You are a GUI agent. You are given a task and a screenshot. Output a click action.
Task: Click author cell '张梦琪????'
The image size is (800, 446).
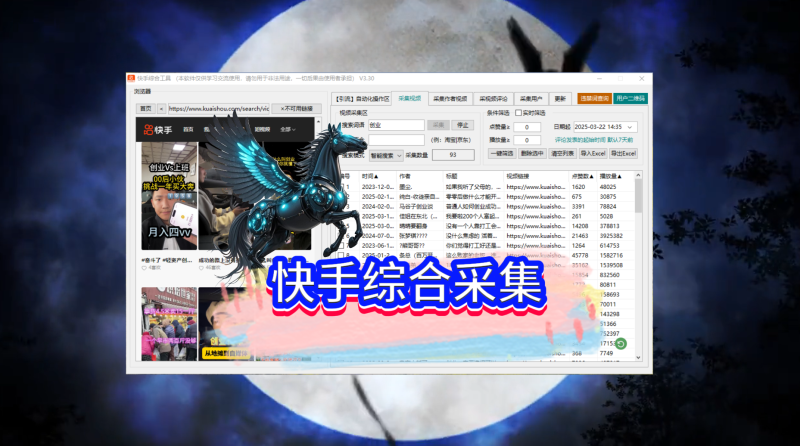point(413,236)
